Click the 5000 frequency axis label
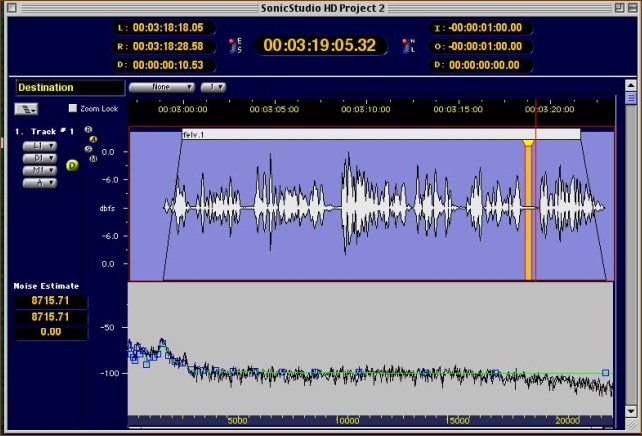Viewport: 642px width, 436px height. (x=237, y=420)
